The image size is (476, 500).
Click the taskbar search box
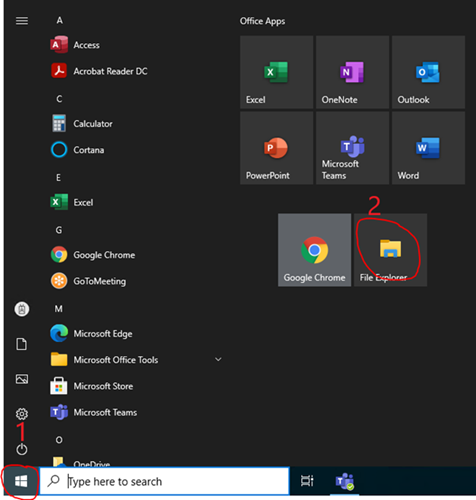pyautogui.click(x=164, y=481)
